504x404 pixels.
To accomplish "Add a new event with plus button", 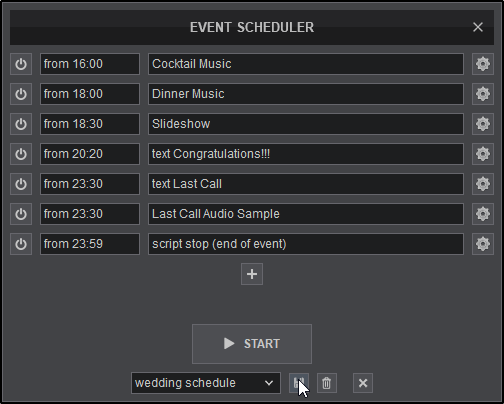I will [252, 274].
